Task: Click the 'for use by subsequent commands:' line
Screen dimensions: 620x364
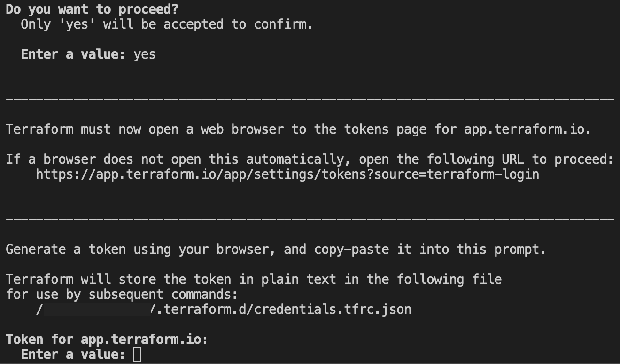Action: 122,295
